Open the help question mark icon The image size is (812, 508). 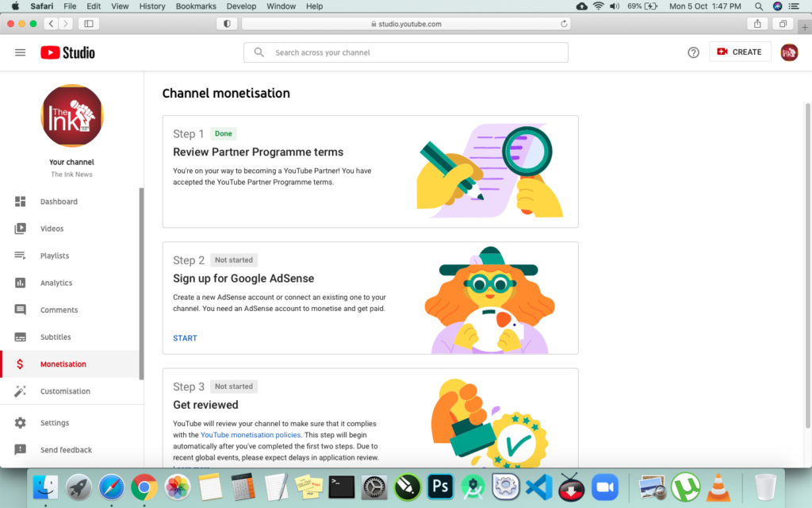pos(693,52)
